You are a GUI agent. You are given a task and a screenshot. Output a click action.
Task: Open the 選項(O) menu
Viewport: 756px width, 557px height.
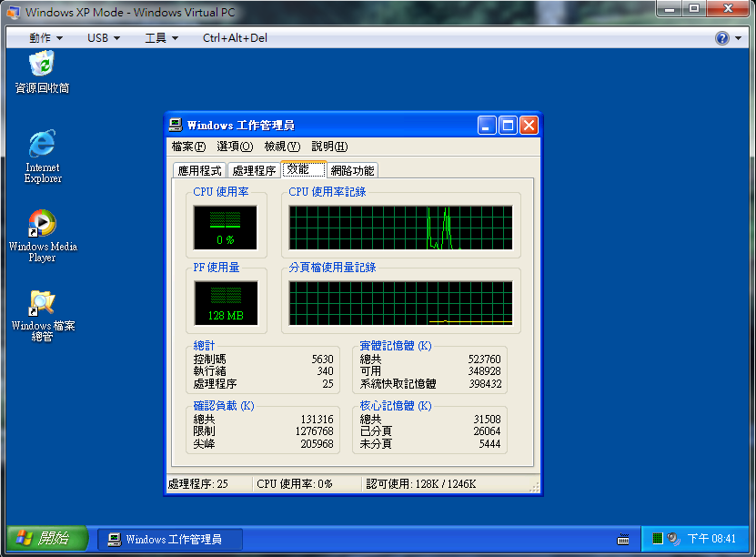235,147
